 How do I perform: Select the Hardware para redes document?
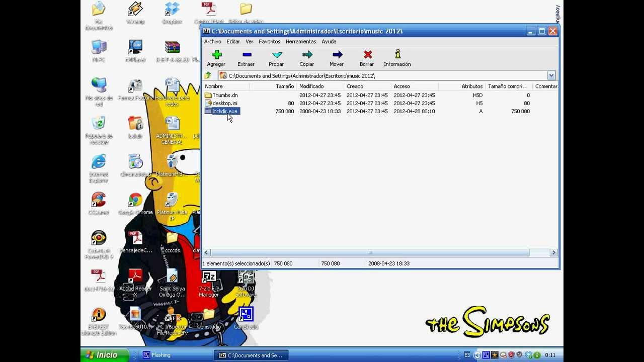tap(172, 92)
